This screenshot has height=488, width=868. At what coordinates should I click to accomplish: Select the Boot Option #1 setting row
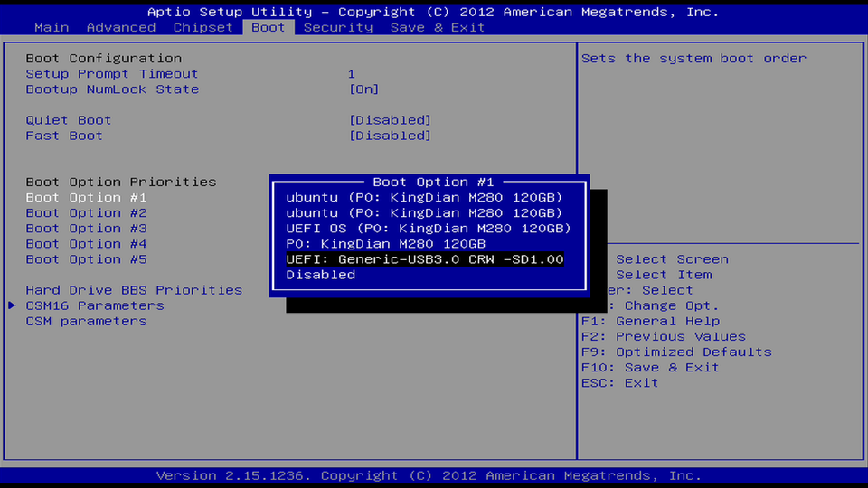coord(87,198)
